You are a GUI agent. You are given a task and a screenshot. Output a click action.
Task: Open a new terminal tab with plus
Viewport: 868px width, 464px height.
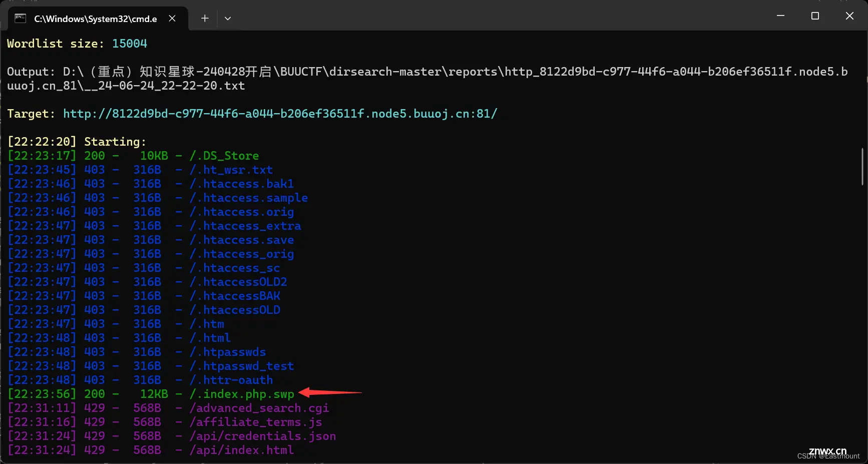point(205,19)
